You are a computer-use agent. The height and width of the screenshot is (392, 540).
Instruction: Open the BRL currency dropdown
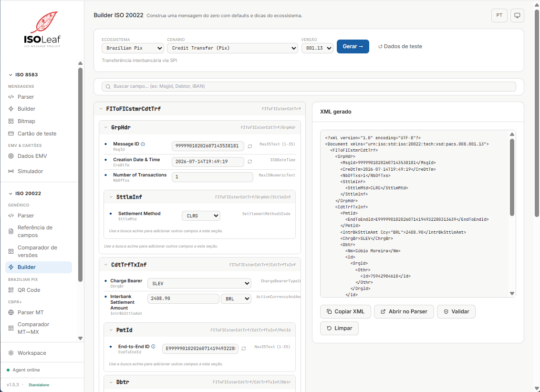coord(236,299)
